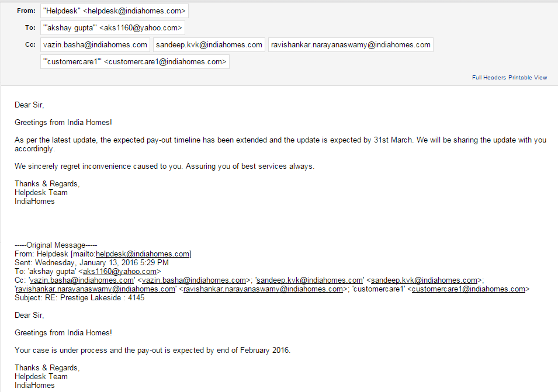Screen dimensions: 558x392
Task: Open the Printable View link
Action: pos(528,78)
